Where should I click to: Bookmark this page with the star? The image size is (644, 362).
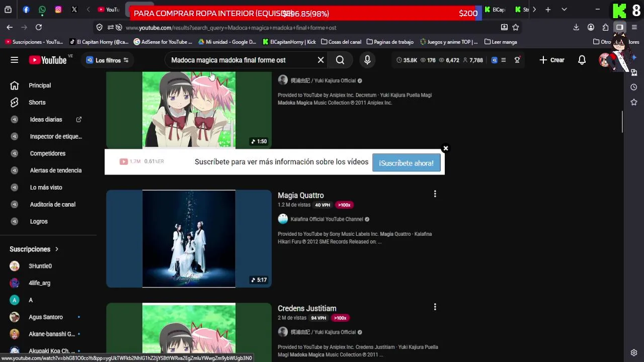coord(516,27)
